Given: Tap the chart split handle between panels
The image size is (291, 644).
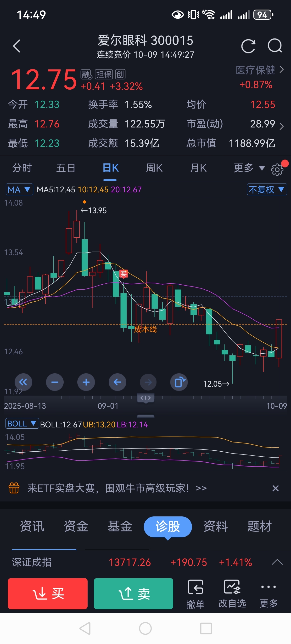Looking at the screenshot, I should coord(146,416).
